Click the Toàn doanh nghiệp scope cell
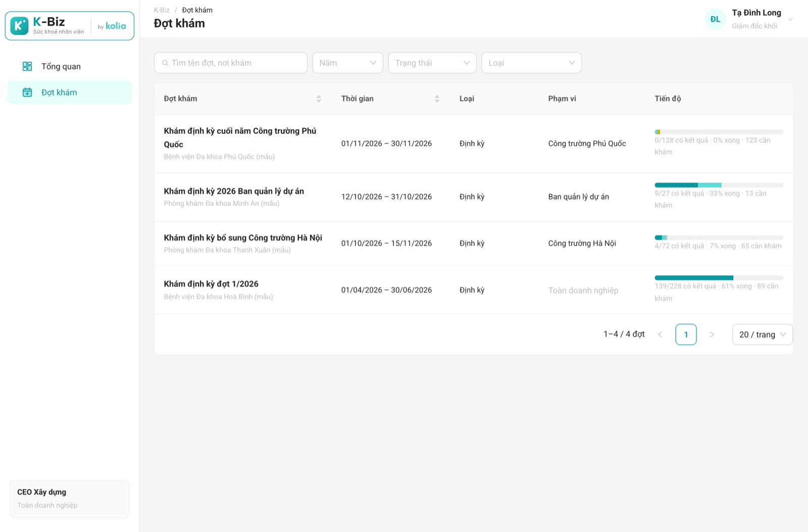 (x=583, y=290)
